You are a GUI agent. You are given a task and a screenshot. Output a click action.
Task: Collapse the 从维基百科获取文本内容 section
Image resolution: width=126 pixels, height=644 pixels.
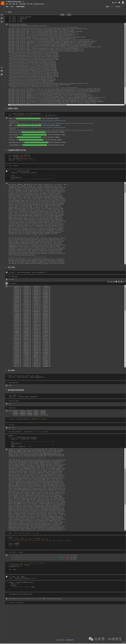click(6, 150)
